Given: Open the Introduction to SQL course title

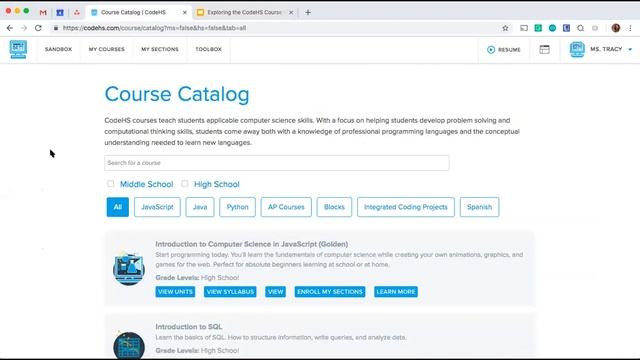Looking at the screenshot, I should click(x=189, y=327).
